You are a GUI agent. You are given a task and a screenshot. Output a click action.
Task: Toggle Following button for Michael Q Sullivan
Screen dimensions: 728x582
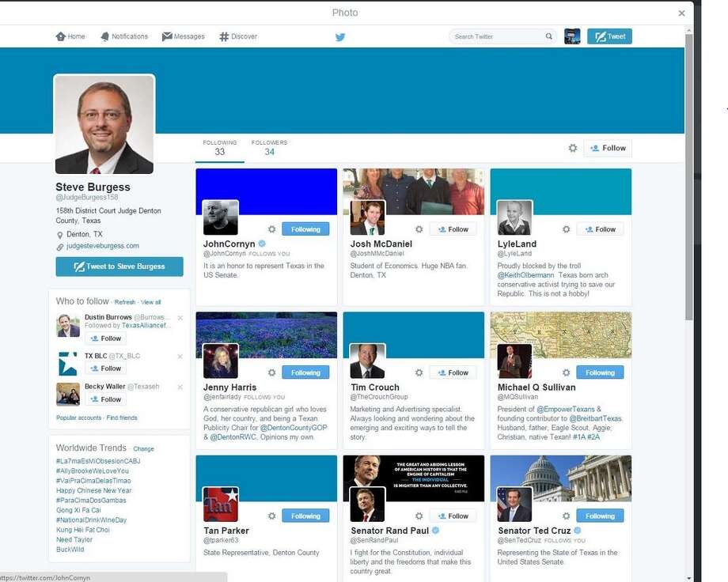(600, 372)
